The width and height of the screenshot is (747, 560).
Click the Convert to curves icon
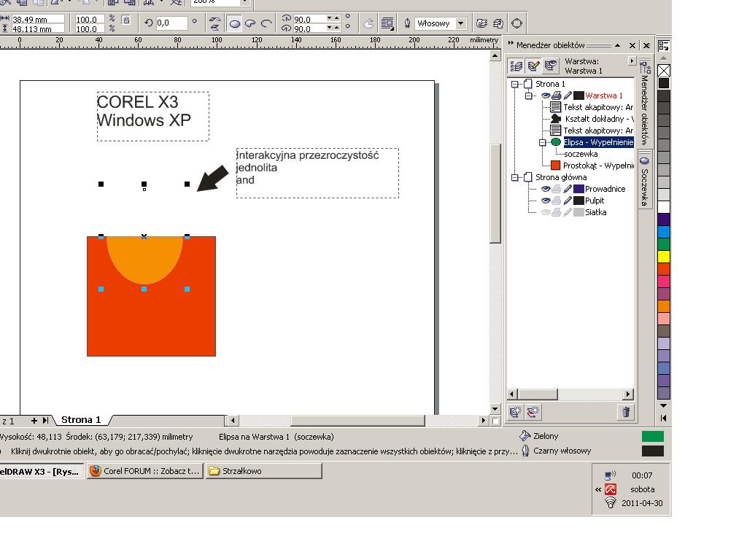click(x=516, y=23)
